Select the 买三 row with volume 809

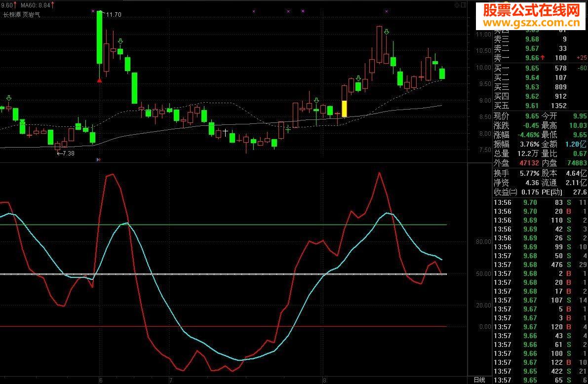pos(540,87)
